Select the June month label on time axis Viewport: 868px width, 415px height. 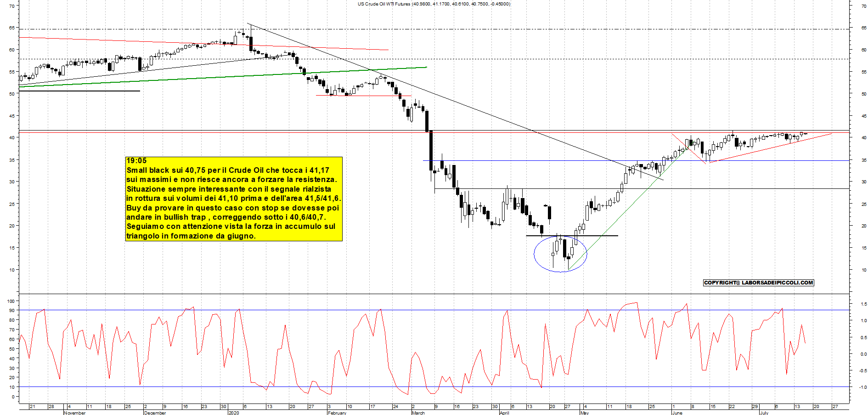click(x=677, y=413)
